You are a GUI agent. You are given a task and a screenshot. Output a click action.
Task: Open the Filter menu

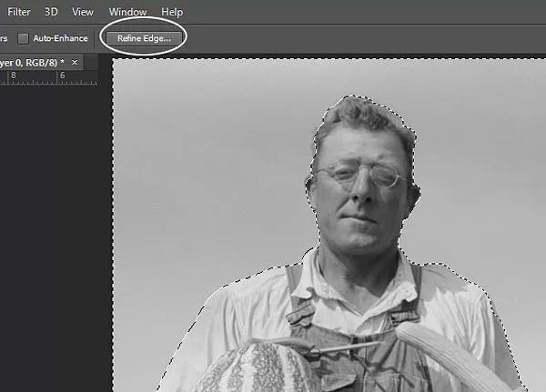(x=19, y=12)
